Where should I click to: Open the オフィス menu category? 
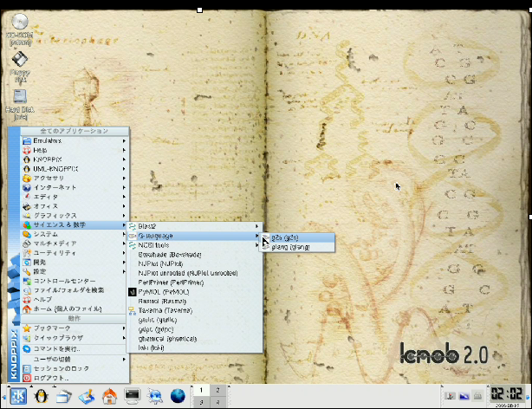point(75,206)
